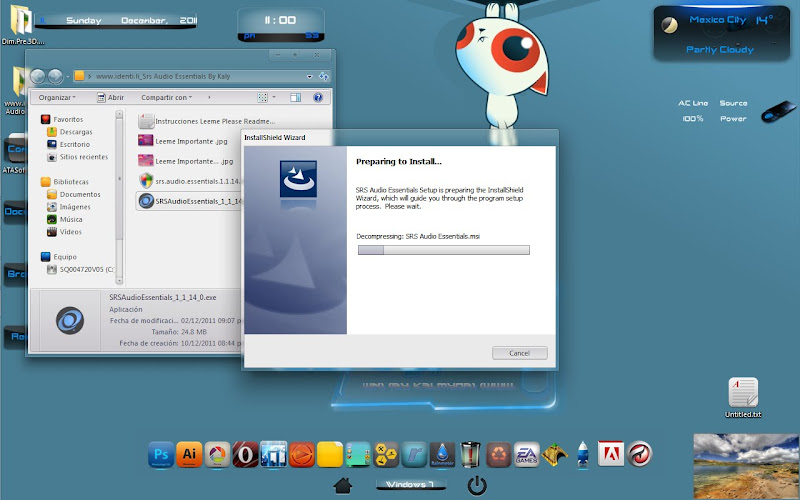The image size is (800, 500).
Task: Expand the toolbar overflow chevron in Explorer
Action: 209,97
